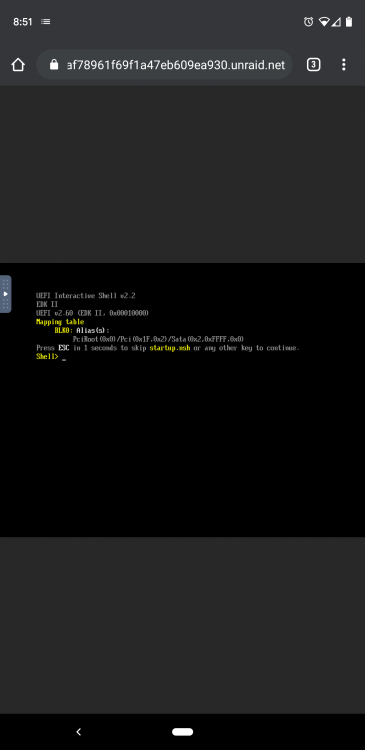Click the 'UEFI v2.60 (EDK II' version line
365x750 pixels.
click(92, 313)
